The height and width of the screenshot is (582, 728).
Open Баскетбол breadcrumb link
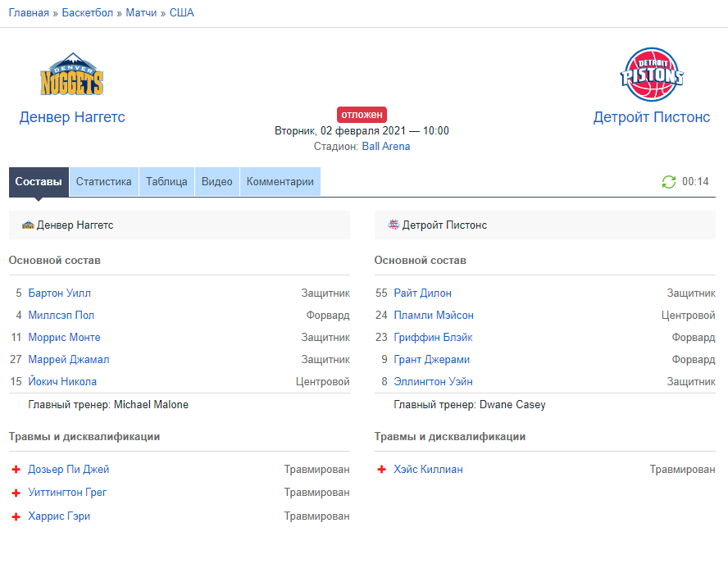click(x=87, y=13)
